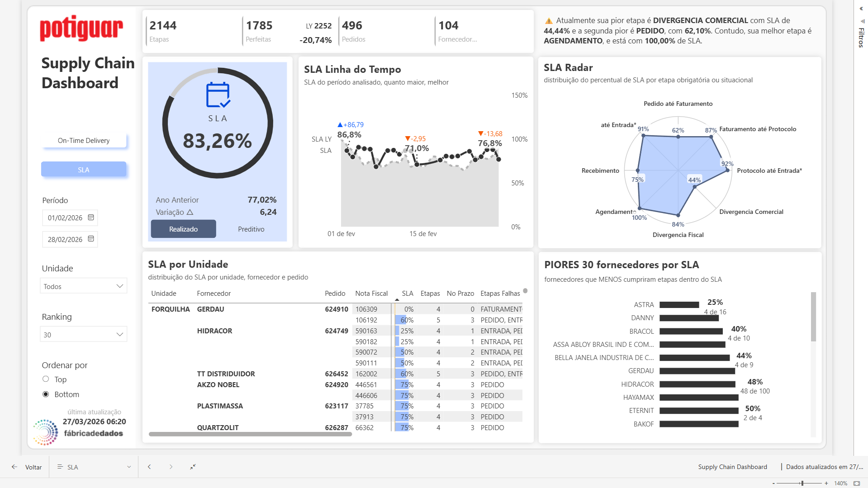Screen dimensions: 868x488
Task: Click the zoom in plus icon
Action: (826, 483)
